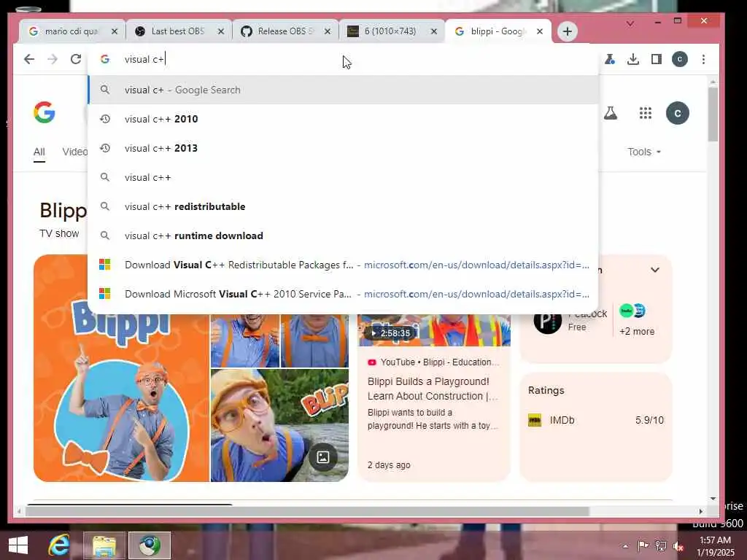Click the muted volume tray icon

[x=678, y=546]
